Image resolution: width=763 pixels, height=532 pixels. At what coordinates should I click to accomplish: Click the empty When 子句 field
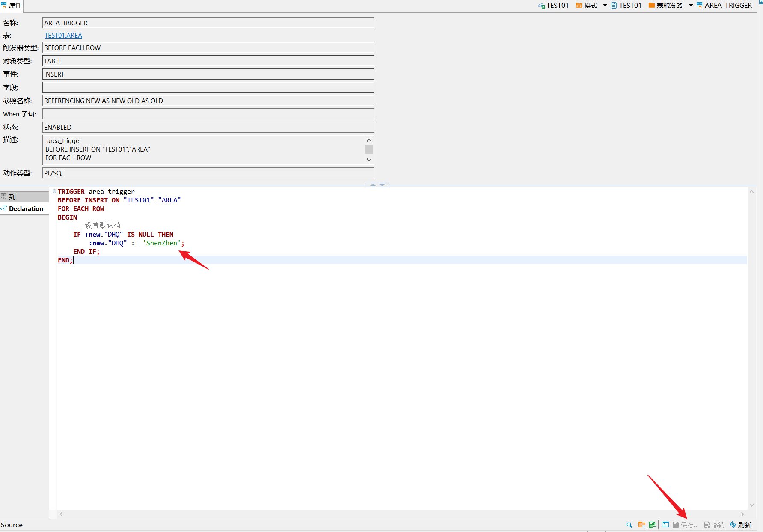(208, 114)
